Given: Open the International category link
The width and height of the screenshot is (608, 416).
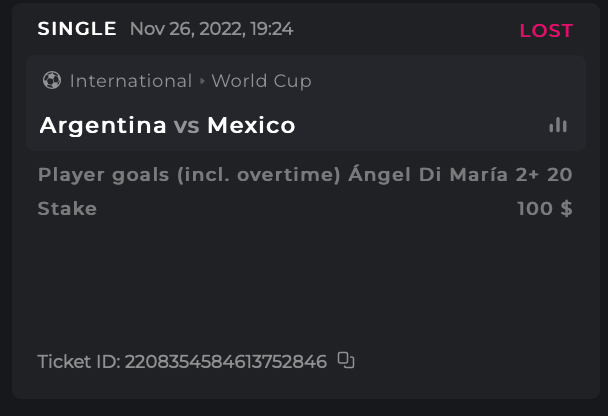Looking at the screenshot, I should (x=130, y=81).
